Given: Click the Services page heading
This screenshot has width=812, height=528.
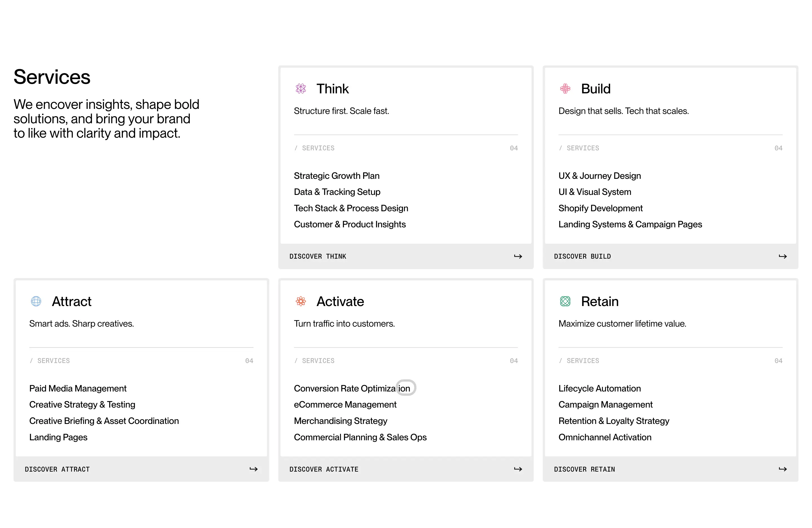Looking at the screenshot, I should 52,77.
